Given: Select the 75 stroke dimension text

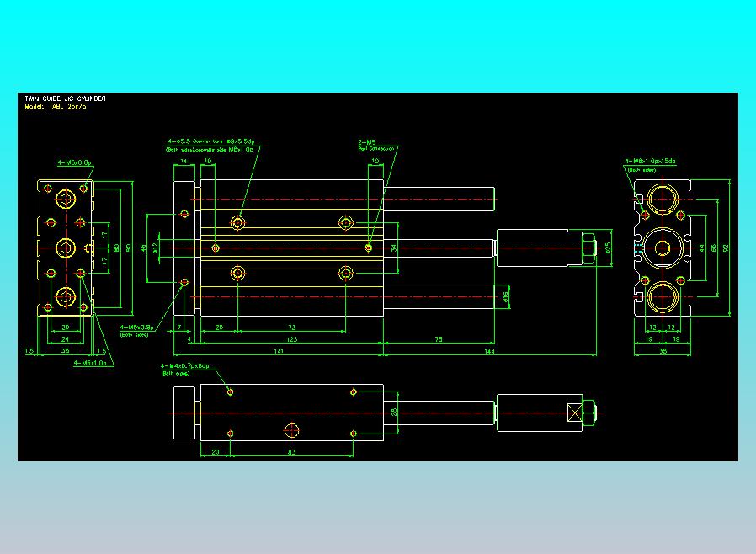Looking at the screenshot, I should (439, 339).
